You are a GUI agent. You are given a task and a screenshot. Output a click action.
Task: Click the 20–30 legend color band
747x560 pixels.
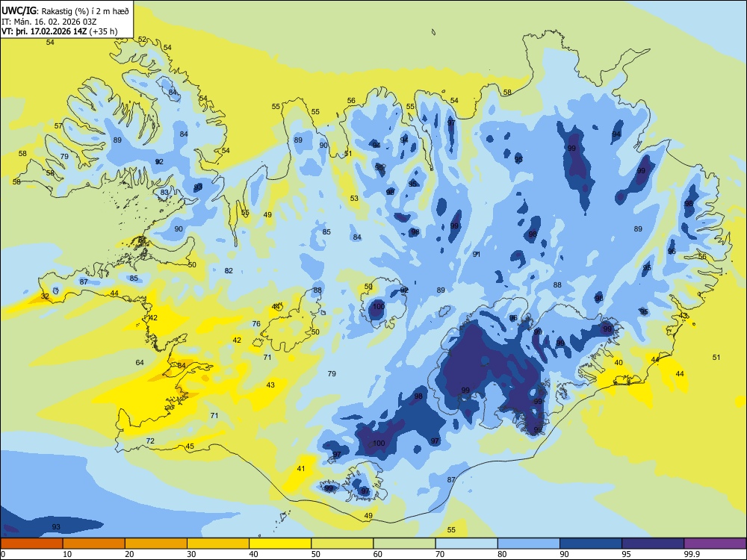[156, 544]
